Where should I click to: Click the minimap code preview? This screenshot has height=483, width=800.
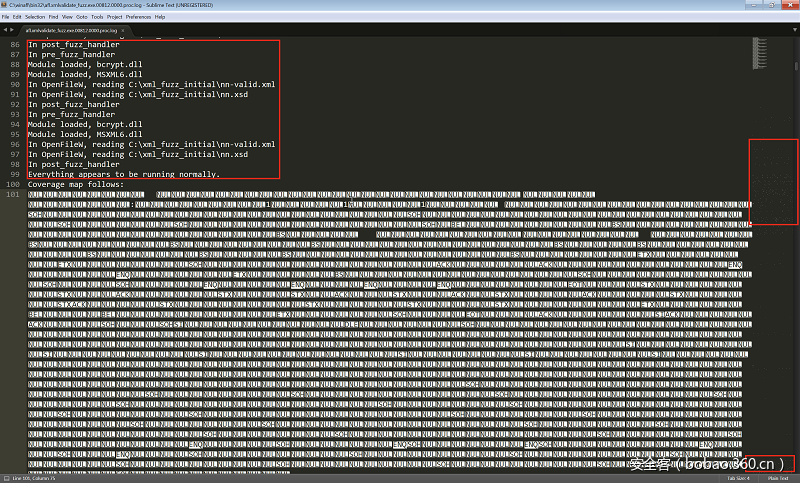click(774, 180)
